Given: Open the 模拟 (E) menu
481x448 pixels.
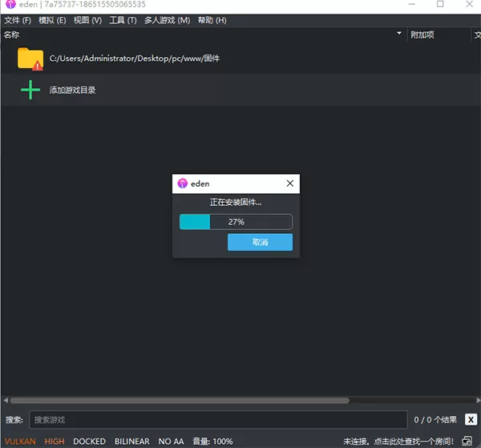Looking at the screenshot, I should [52, 20].
